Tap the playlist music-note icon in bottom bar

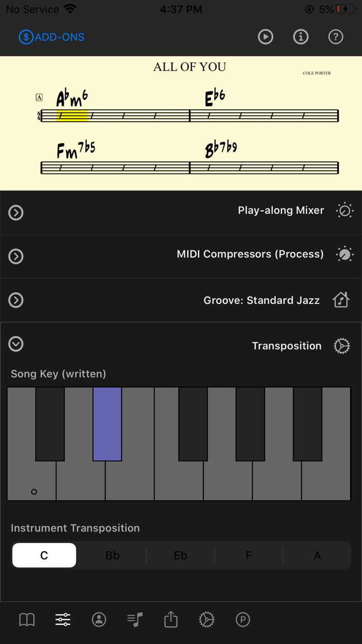tap(134, 619)
